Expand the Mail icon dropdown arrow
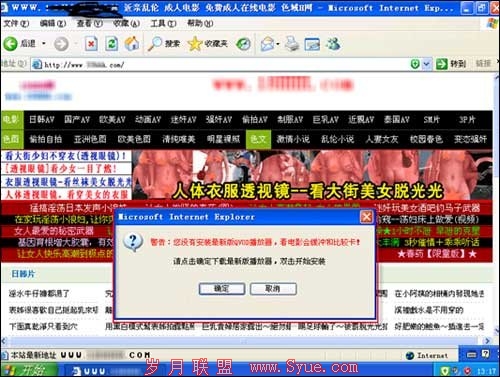 [278, 44]
